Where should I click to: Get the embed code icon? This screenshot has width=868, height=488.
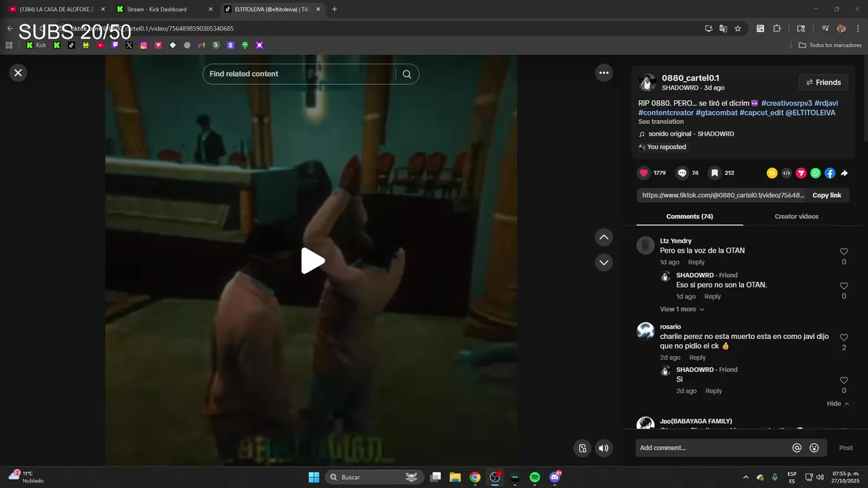[787, 173]
